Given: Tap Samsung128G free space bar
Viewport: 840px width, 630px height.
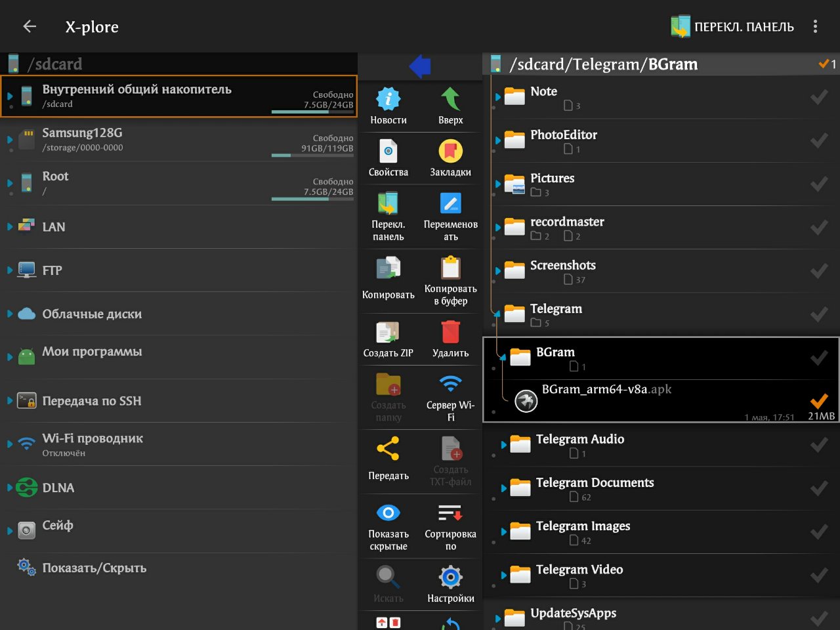Looking at the screenshot, I should 312,156.
